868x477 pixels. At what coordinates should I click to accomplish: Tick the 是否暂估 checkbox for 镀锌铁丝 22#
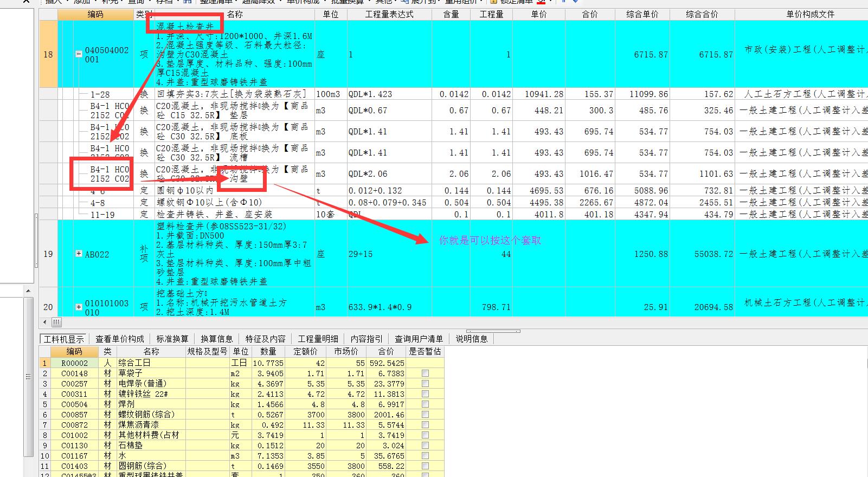click(425, 394)
